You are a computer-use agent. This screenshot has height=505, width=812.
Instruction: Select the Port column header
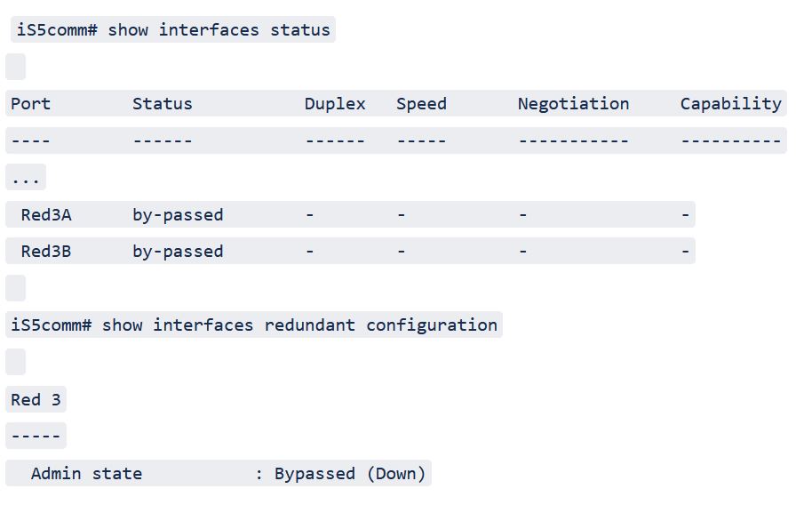coord(30,104)
